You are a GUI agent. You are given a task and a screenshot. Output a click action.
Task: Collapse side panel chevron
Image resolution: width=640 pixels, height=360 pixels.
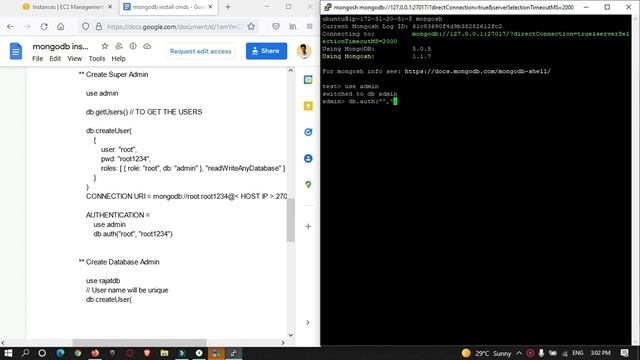click(x=308, y=322)
